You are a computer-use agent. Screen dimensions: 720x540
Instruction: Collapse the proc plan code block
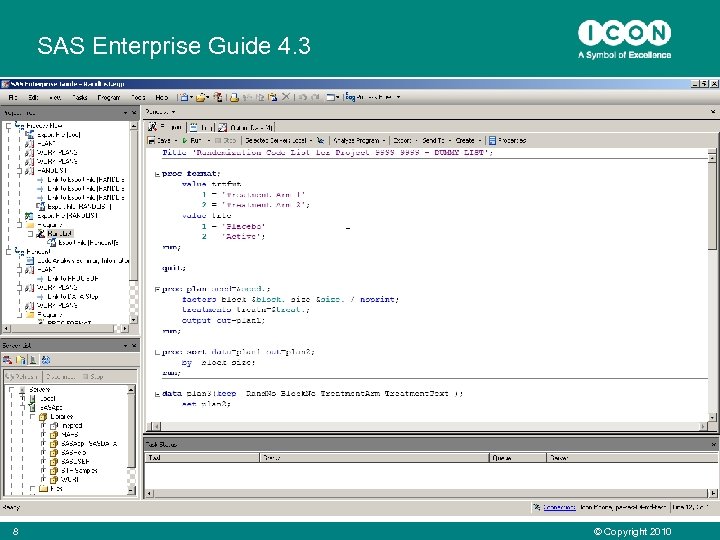pos(157,289)
